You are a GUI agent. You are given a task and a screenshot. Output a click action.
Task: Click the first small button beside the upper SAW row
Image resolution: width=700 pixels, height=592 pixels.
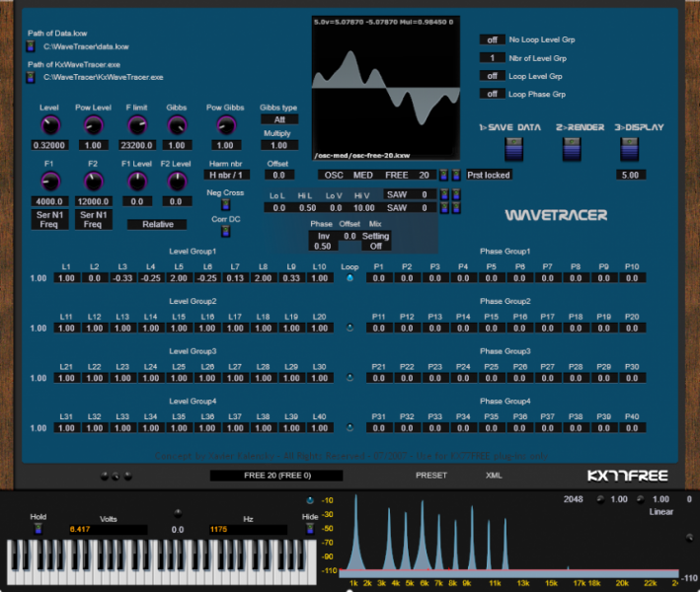(444, 194)
